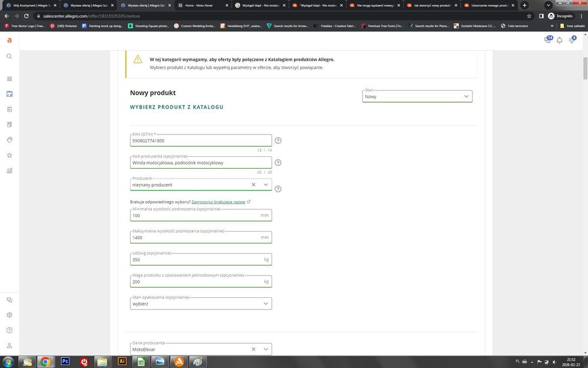Click Wybierz produkt z katalogu link

176,107
